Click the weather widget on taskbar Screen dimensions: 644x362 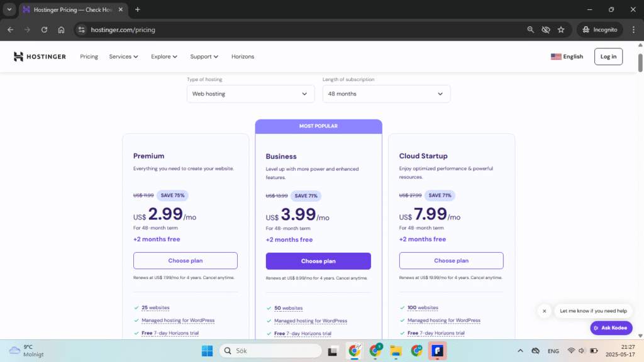pos(26,351)
